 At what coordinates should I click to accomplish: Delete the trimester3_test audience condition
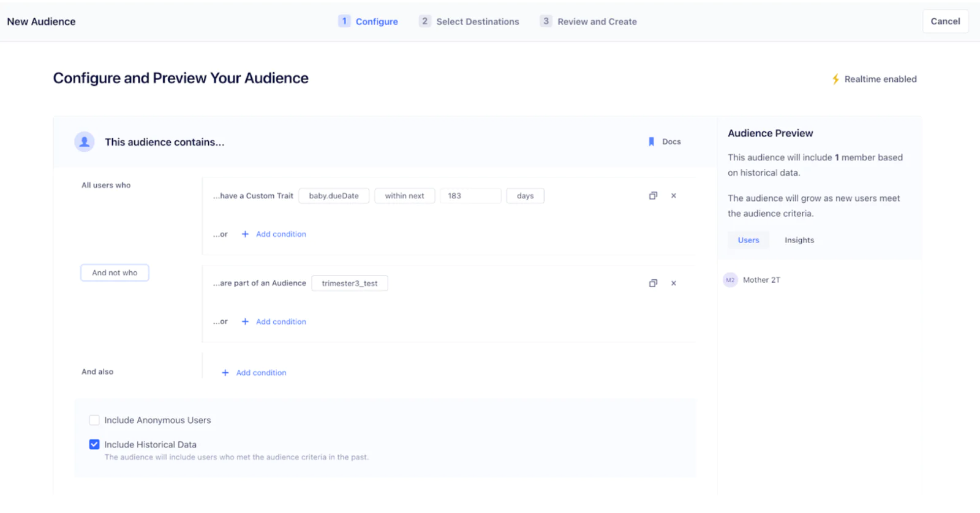[674, 283]
